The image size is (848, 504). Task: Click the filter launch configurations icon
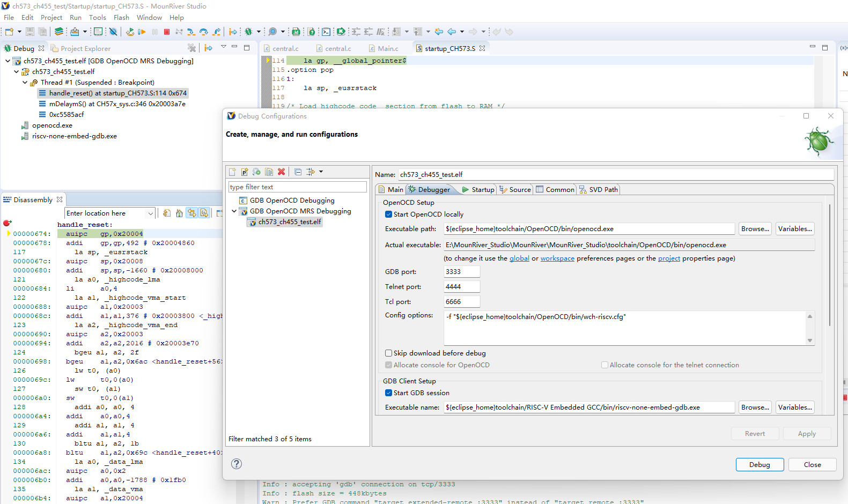[311, 172]
